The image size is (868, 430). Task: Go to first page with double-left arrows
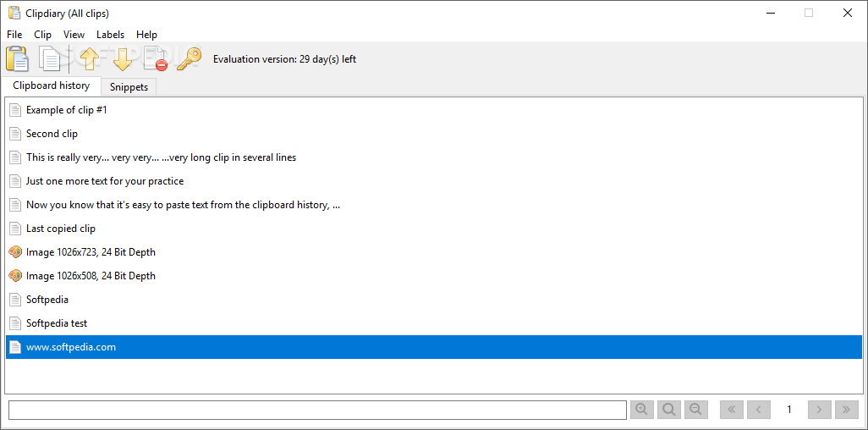[x=731, y=410]
